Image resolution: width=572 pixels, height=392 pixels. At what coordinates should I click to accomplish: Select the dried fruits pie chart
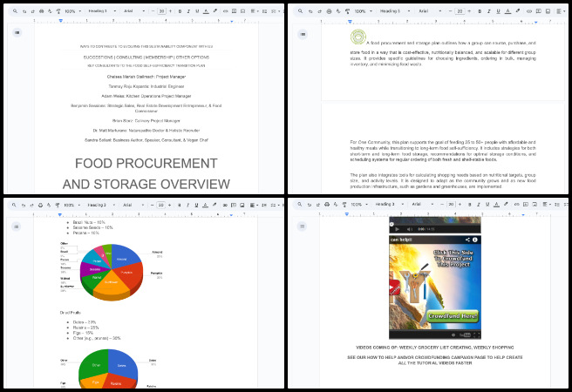pos(108,368)
